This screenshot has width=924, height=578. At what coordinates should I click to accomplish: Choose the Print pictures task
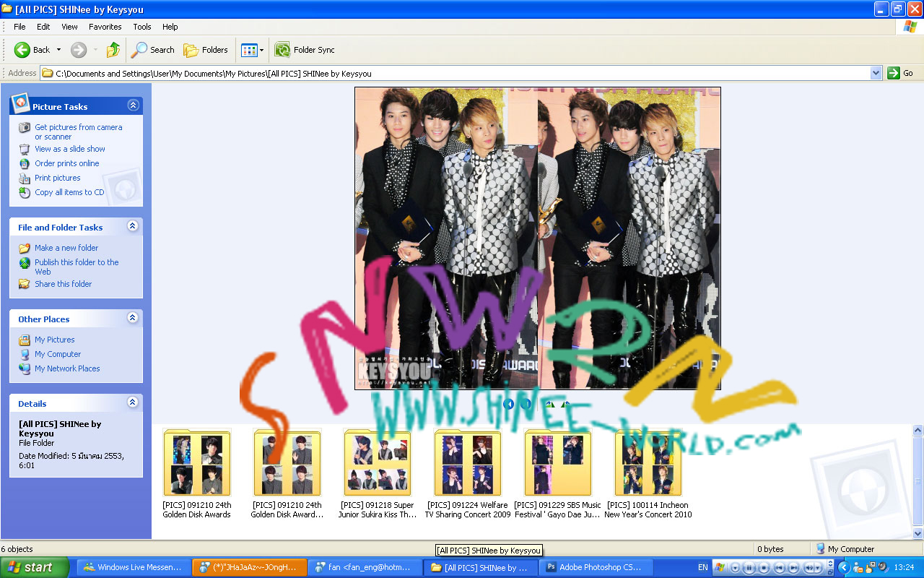pos(58,178)
